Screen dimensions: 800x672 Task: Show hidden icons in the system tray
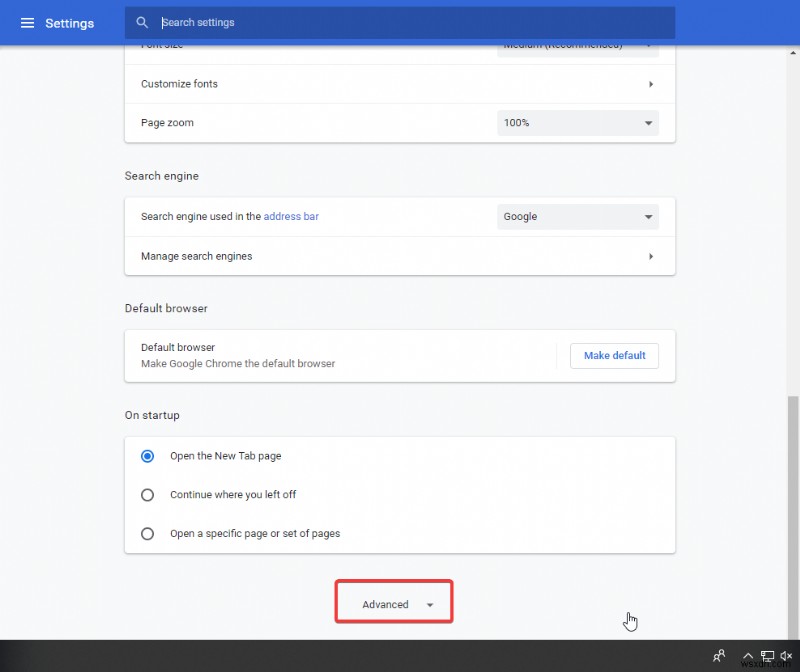pyautogui.click(x=748, y=656)
